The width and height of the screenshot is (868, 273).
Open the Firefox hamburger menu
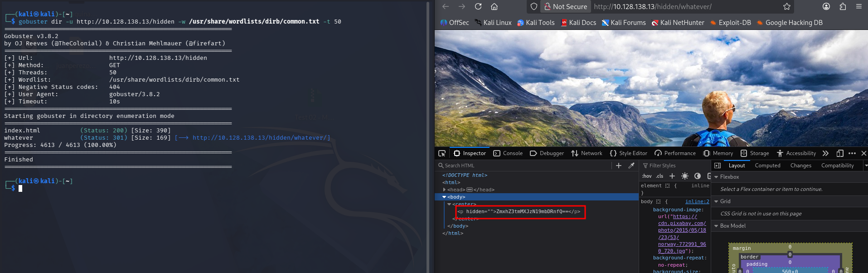(x=859, y=6)
